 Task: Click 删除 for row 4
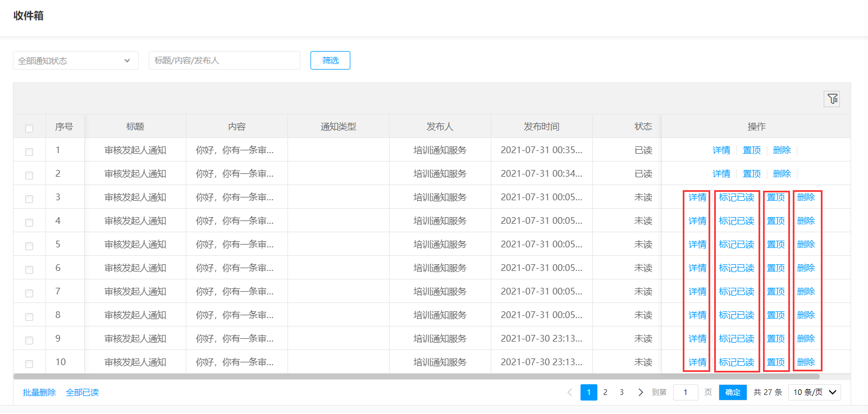coord(806,220)
